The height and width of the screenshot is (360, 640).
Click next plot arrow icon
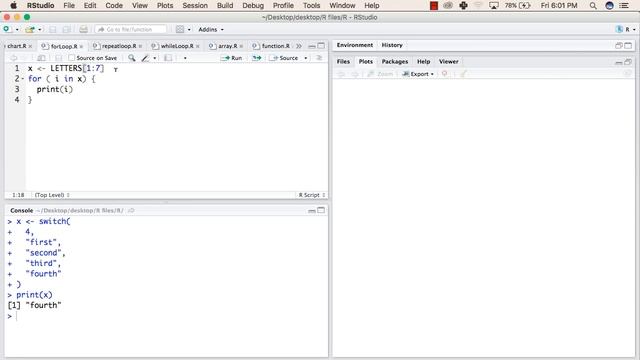pyautogui.click(x=355, y=74)
